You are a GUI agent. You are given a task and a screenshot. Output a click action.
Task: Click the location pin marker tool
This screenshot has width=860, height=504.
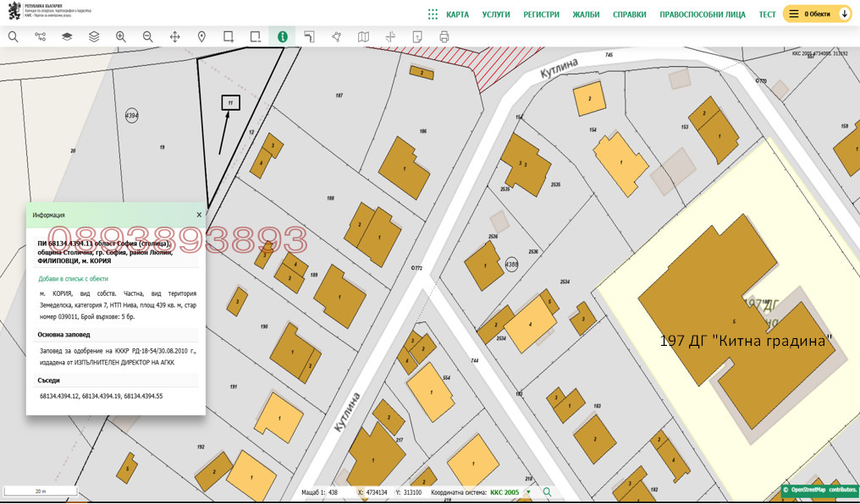click(201, 37)
